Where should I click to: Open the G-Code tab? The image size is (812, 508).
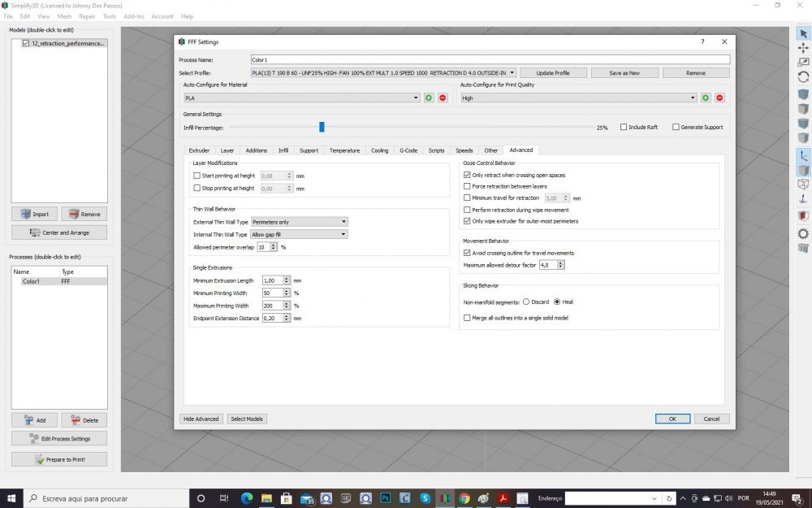408,150
